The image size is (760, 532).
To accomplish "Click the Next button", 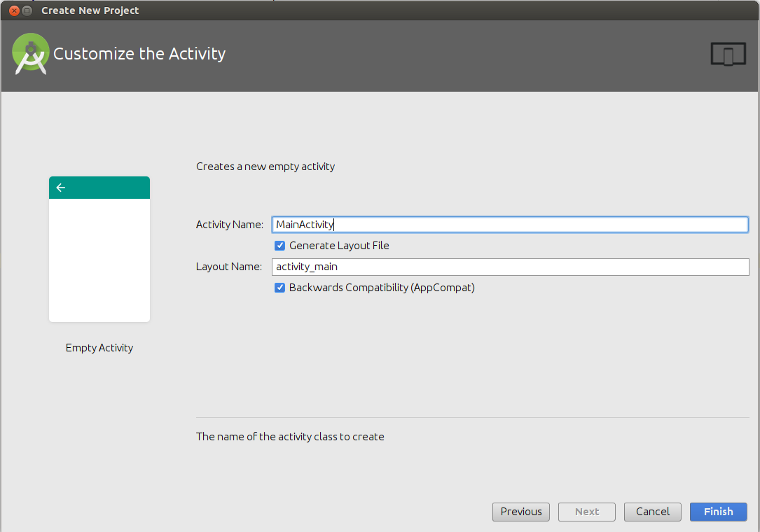I will [x=587, y=512].
